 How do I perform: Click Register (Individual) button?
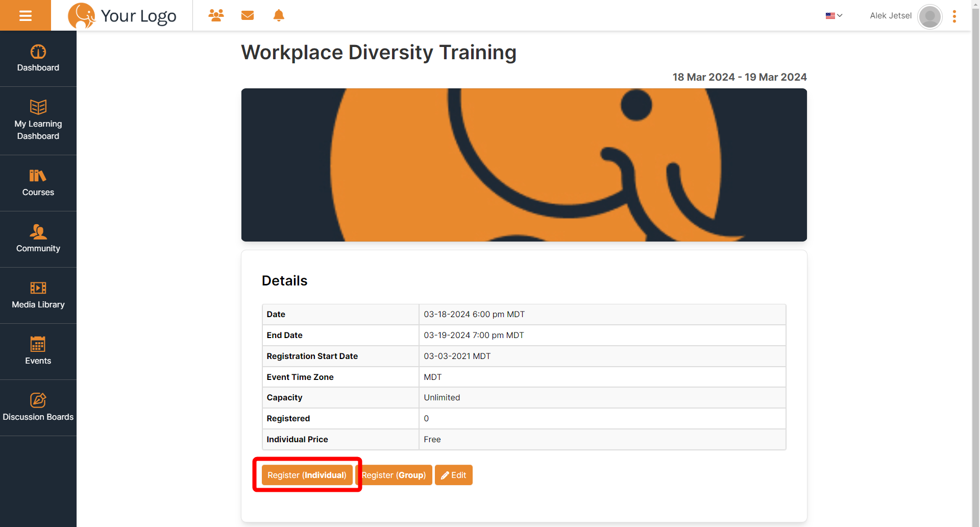(x=307, y=475)
